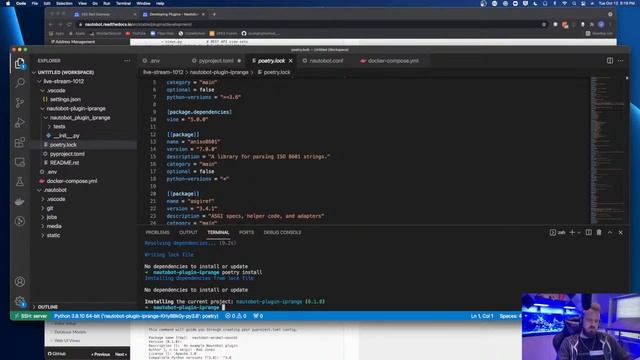
Task: Open the File menu in macOS menu bar
Action: click(35, 3)
